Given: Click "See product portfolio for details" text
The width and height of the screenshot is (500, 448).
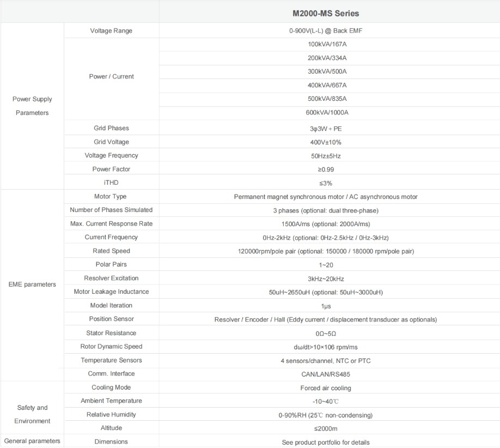Looking at the screenshot, I should click(x=326, y=442).
